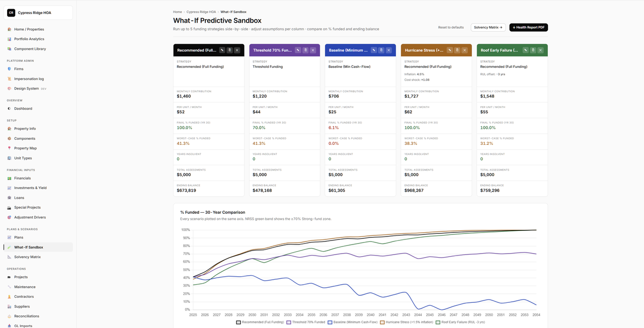
Task: Click the CR logo badge in sidebar
Action: pos(11,13)
